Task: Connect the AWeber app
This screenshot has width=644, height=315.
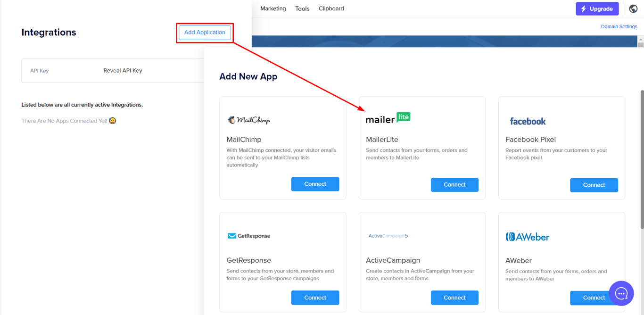Action: (x=594, y=298)
